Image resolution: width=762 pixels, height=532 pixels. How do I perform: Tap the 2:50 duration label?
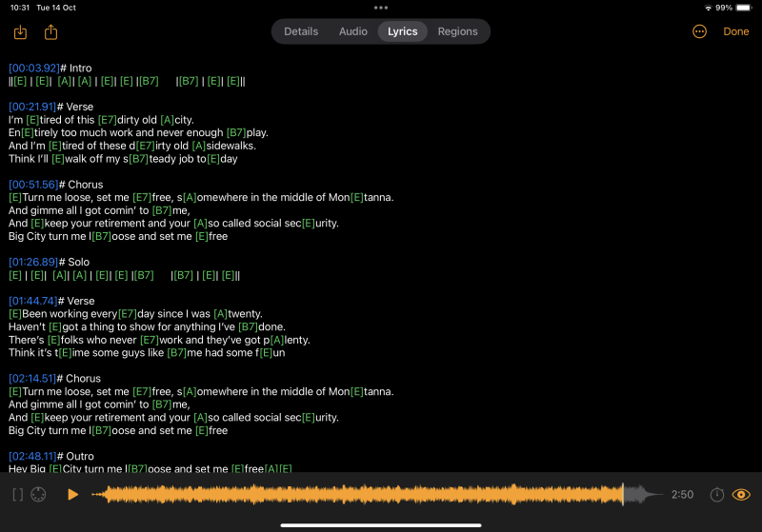coord(682,495)
